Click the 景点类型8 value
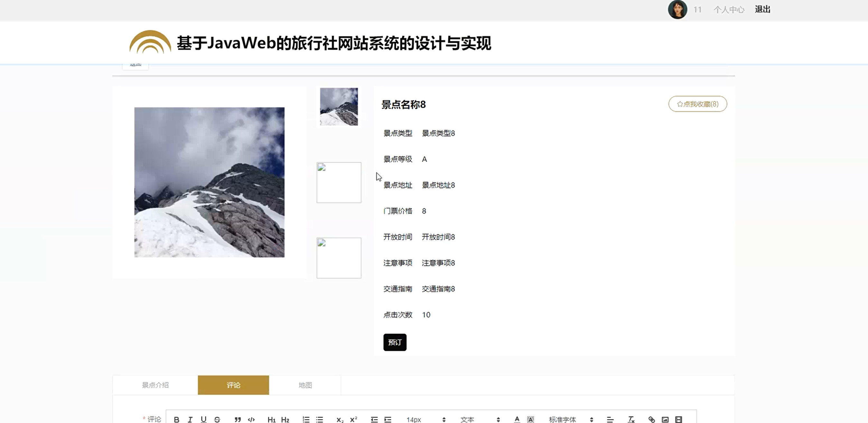The width and height of the screenshot is (868, 423). 438,133
